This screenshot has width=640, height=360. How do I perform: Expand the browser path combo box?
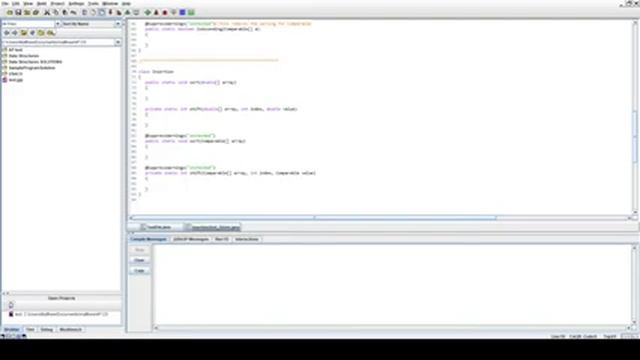(118, 42)
